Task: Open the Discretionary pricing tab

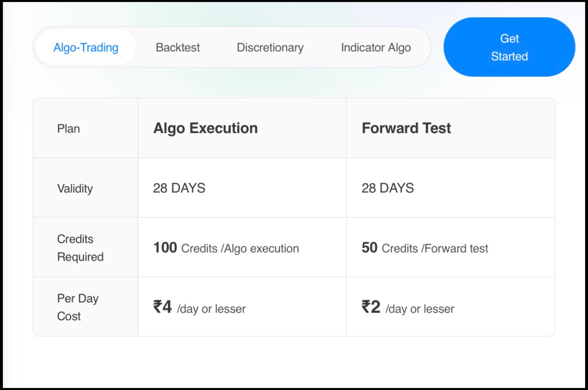Action: pos(270,47)
